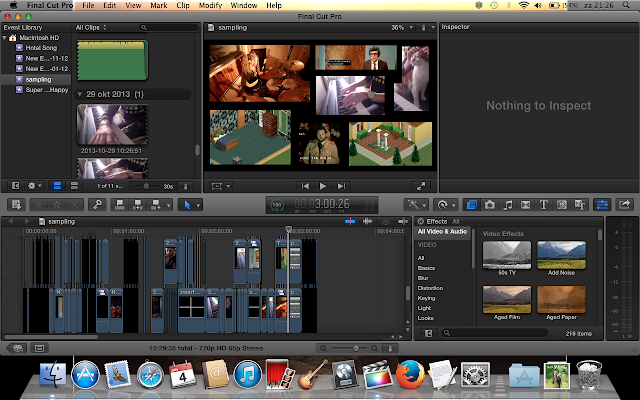The width and height of the screenshot is (640, 400).
Task: Open the Mark menu
Action: click(158, 5)
